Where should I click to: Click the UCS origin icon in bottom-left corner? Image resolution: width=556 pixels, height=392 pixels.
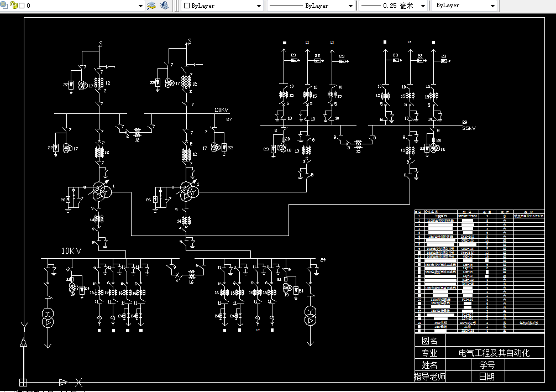coord(23,382)
